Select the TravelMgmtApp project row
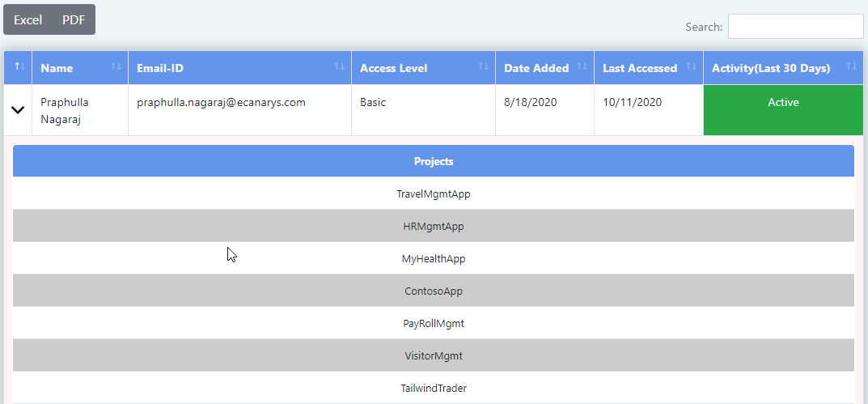This screenshot has width=868, height=404. 434,194
